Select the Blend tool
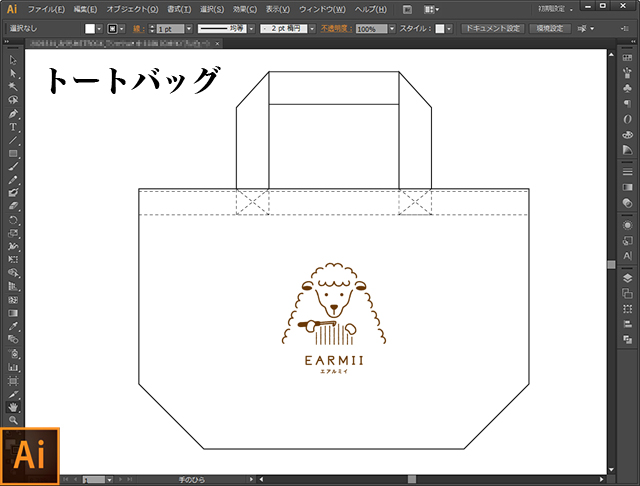The image size is (640, 486). click(13, 339)
